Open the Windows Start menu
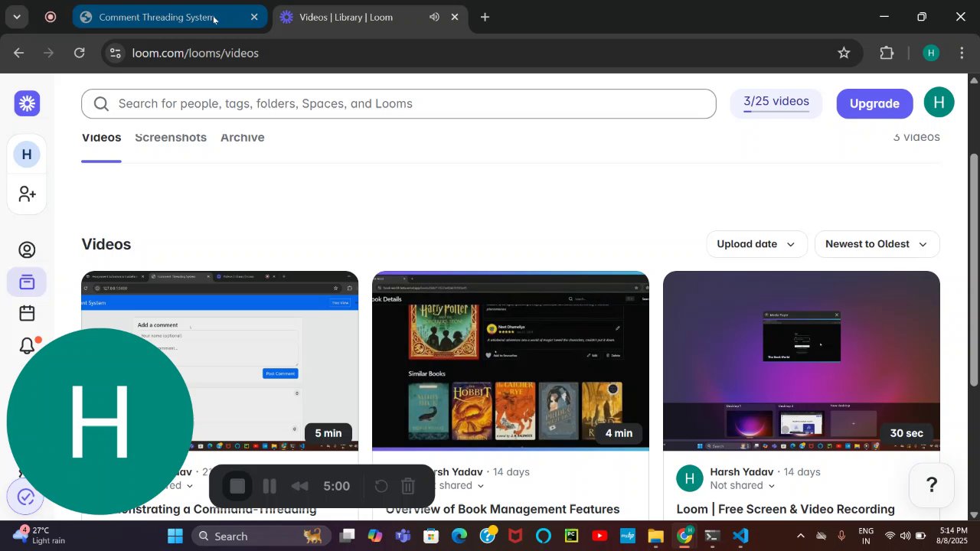Image resolution: width=980 pixels, height=551 pixels. coord(175,536)
